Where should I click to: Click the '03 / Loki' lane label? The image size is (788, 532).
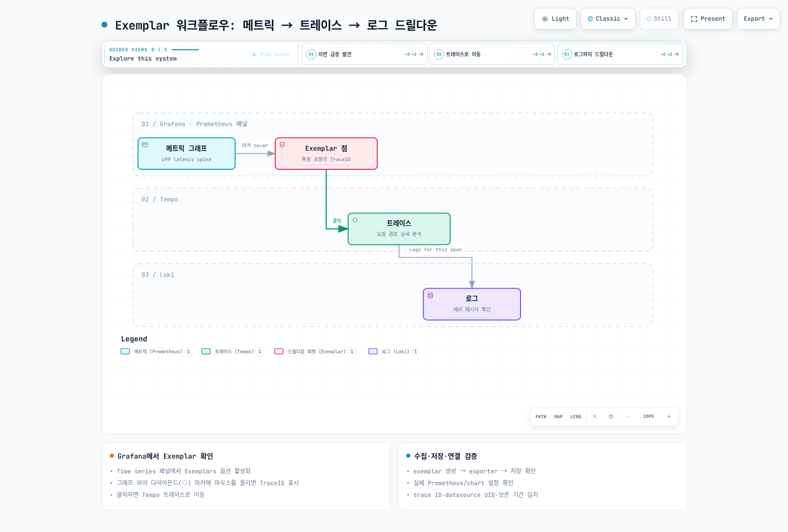pyautogui.click(x=158, y=275)
